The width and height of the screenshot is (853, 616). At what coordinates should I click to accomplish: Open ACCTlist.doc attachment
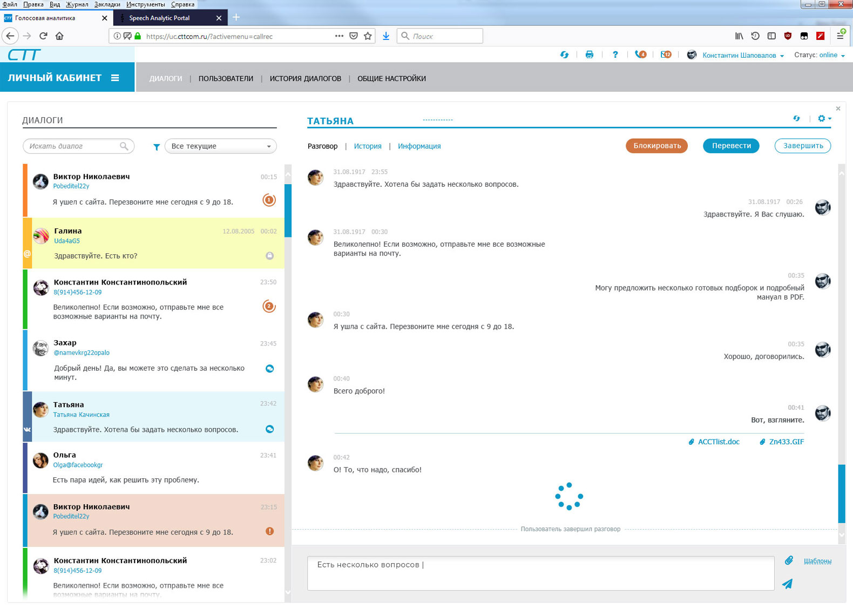click(x=714, y=442)
